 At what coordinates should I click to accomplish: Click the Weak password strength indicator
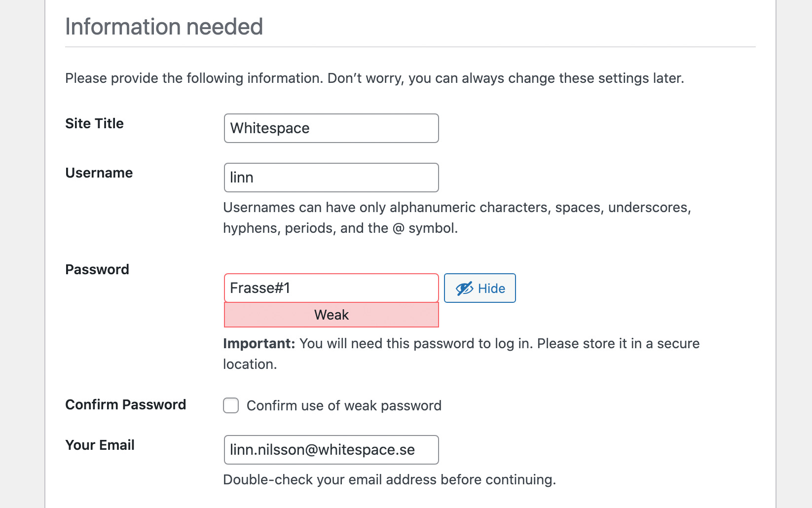(331, 315)
